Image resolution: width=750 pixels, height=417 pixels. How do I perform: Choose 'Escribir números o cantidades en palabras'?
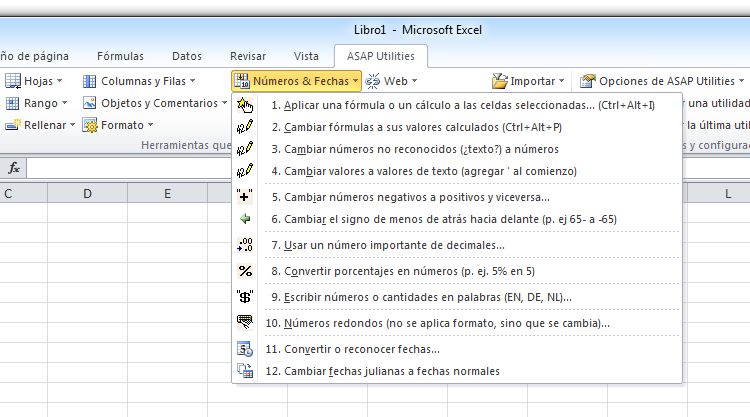click(x=457, y=297)
